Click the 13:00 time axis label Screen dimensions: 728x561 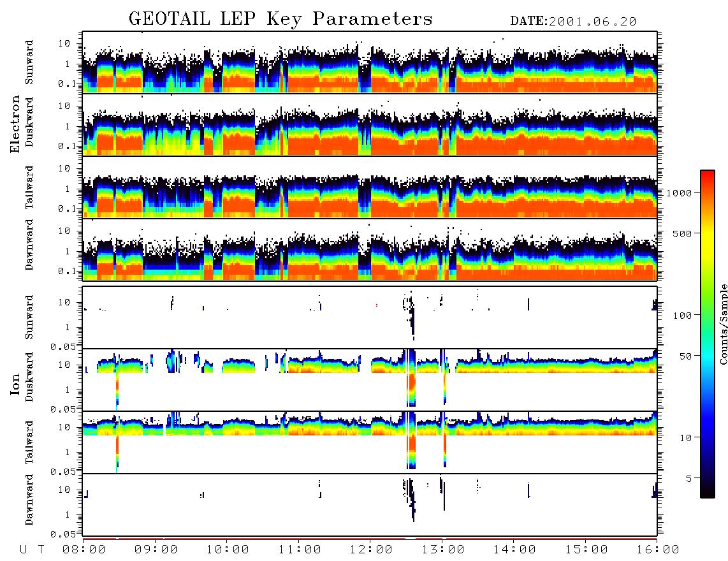pyautogui.click(x=443, y=550)
